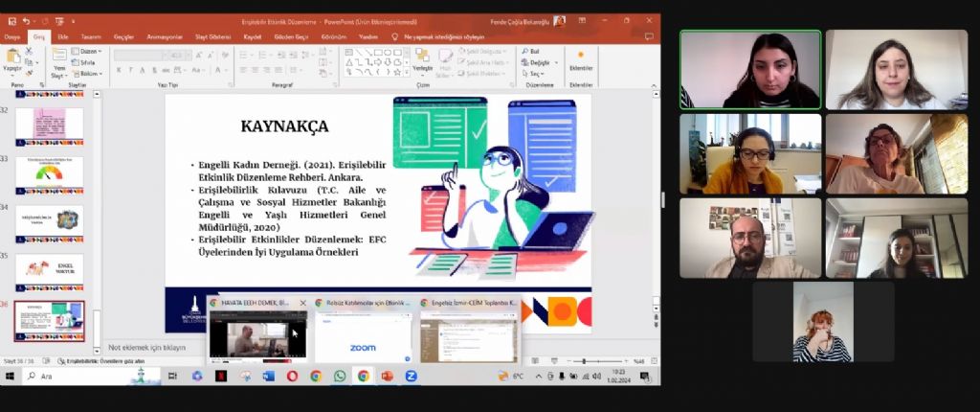This screenshot has height=412, width=980.
Task: Click the zoom slider in status bar
Action: coord(584,361)
